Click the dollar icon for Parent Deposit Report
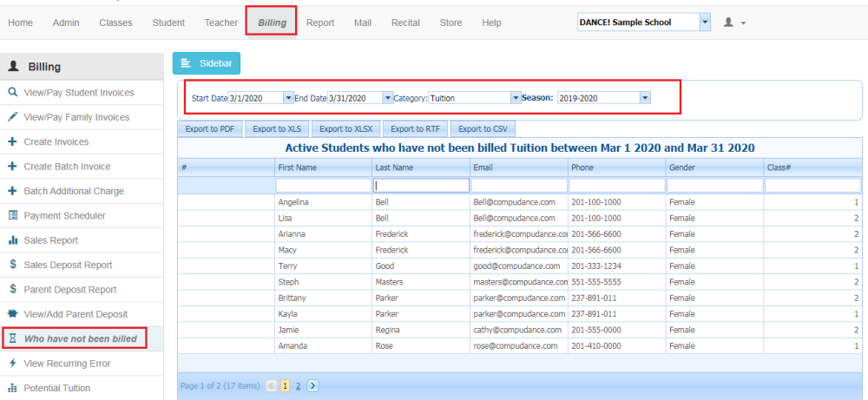Screen dimensions: 868x400 click(13, 289)
